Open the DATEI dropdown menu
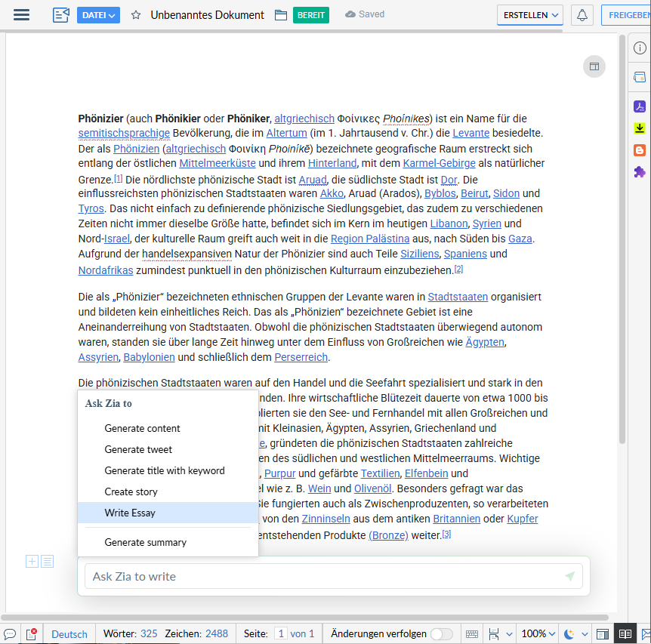 pos(98,14)
